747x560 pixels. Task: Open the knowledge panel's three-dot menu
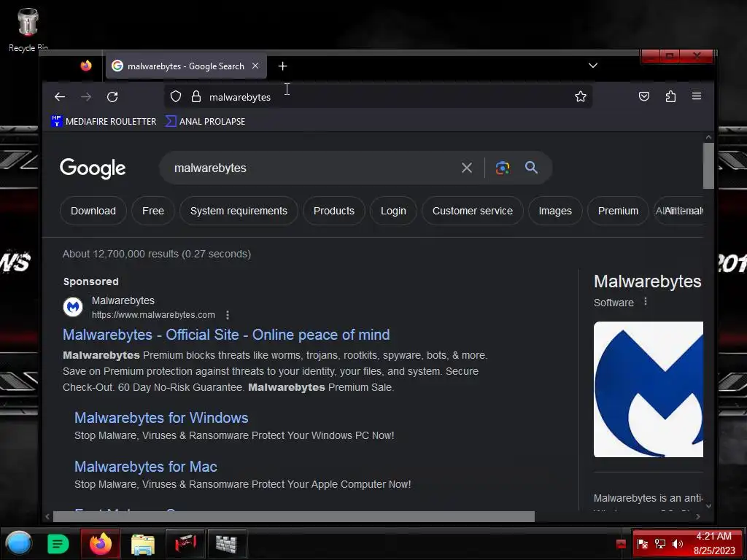tap(646, 301)
